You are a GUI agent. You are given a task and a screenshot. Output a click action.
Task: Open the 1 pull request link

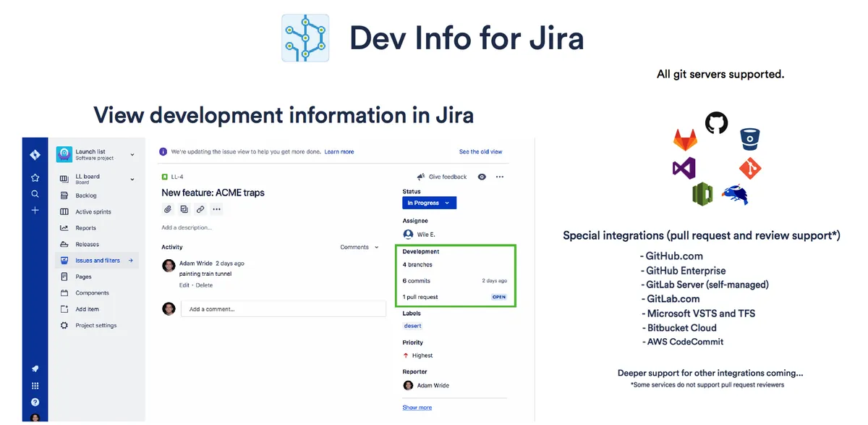click(x=420, y=297)
